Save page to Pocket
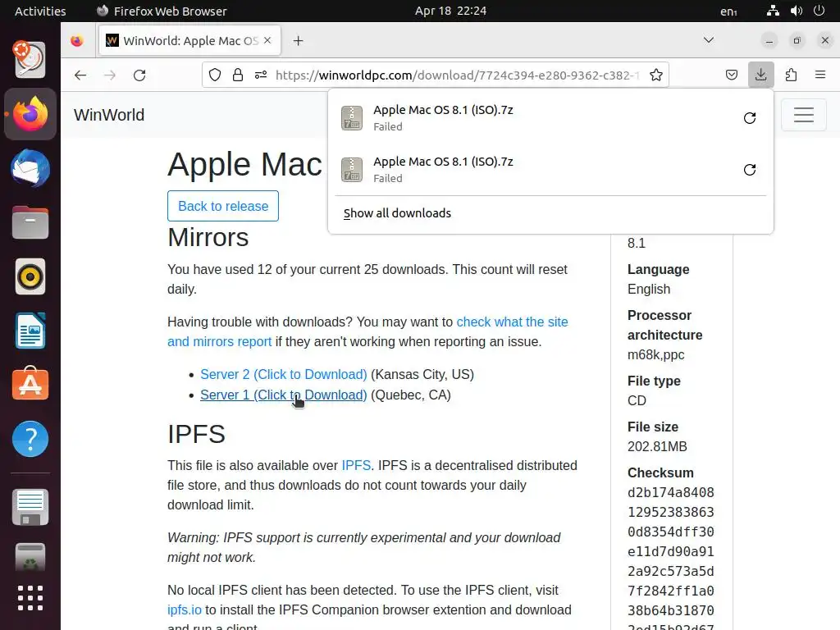Image resolution: width=840 pixels, height=630 pixels. [731, 75]
